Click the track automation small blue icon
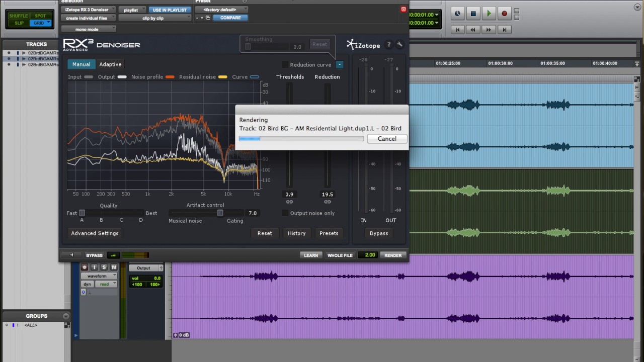This screenshot has width=644, height=362. [x=84, y=292]
